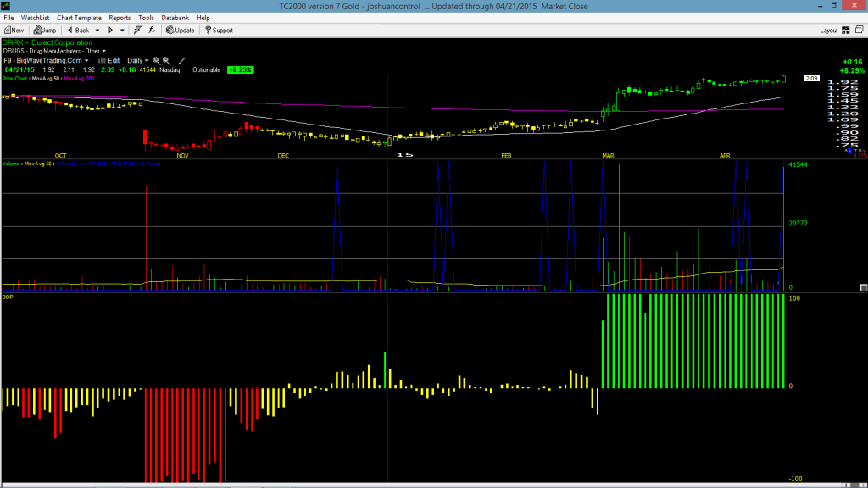Screen dimensions: 868x488
Task: Go forward with the right arrow
Action: click(x=110, y=30)
